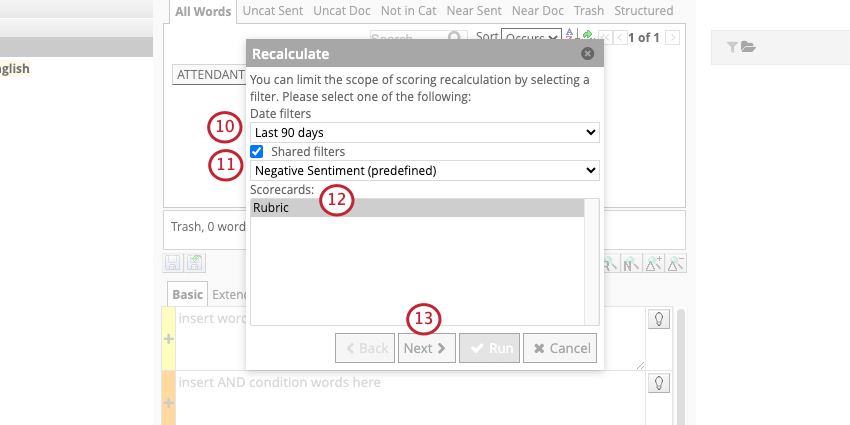
Task: Click the Cancel button in dialog
Action: coord(560,348)
